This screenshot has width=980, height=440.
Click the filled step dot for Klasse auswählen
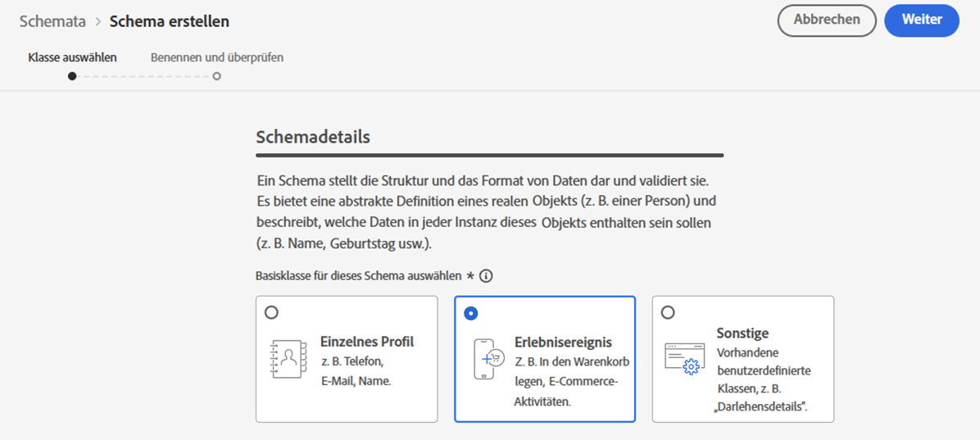(72, 76)
